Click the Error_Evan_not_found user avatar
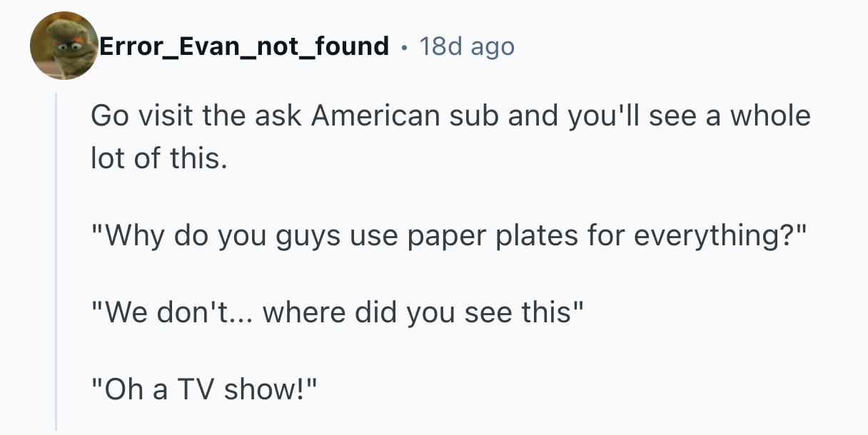 [64, 46]
